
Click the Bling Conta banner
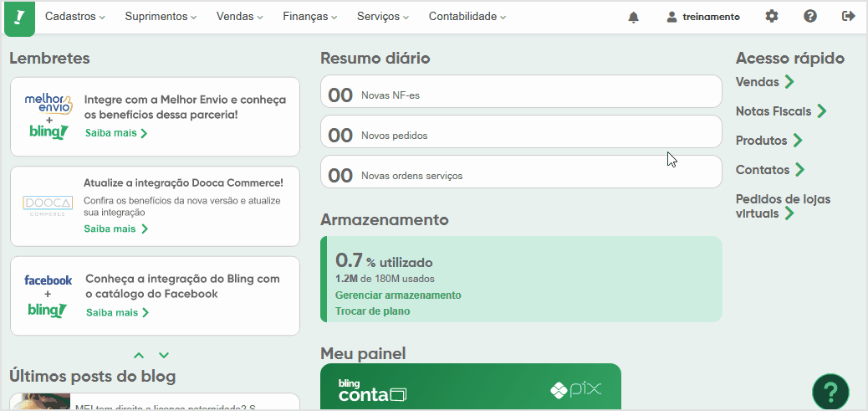click(471, 387)
